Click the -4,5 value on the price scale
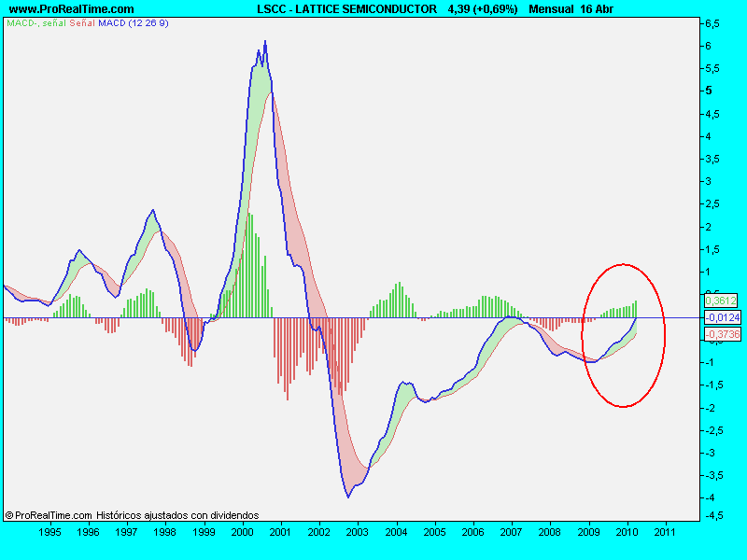This screenshot has height=560, width=747. point(714,515)
